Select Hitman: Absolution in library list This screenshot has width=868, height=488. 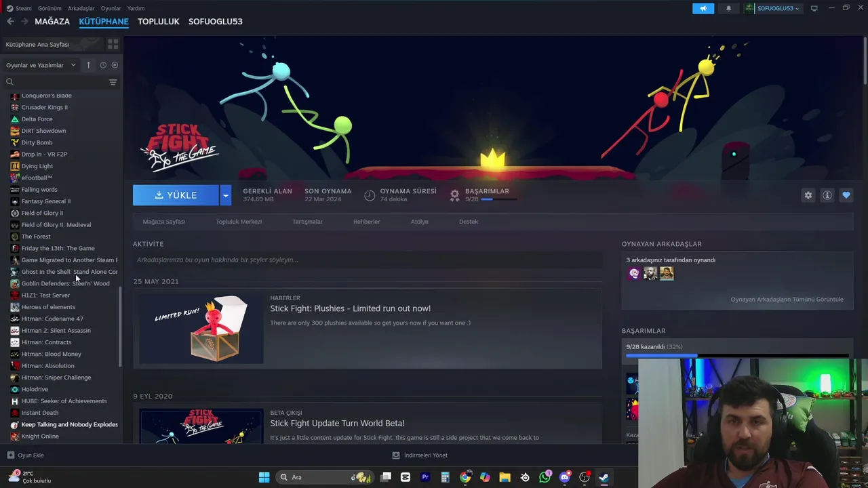47,366
